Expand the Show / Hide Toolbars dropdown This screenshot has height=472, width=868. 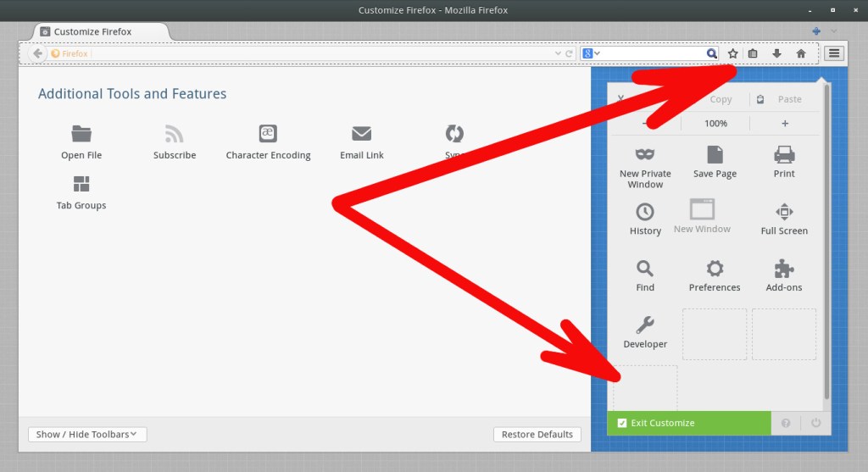tap(87, 435)
